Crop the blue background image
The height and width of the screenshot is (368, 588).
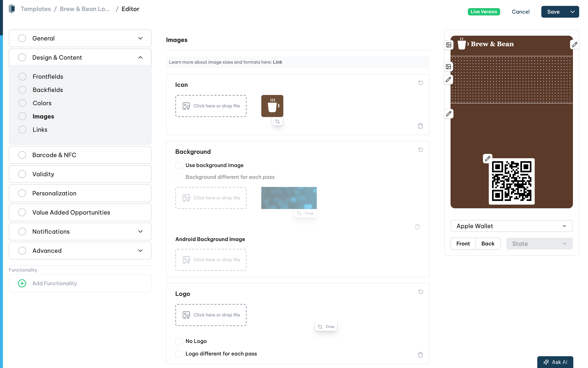click(x=305, y=213)
